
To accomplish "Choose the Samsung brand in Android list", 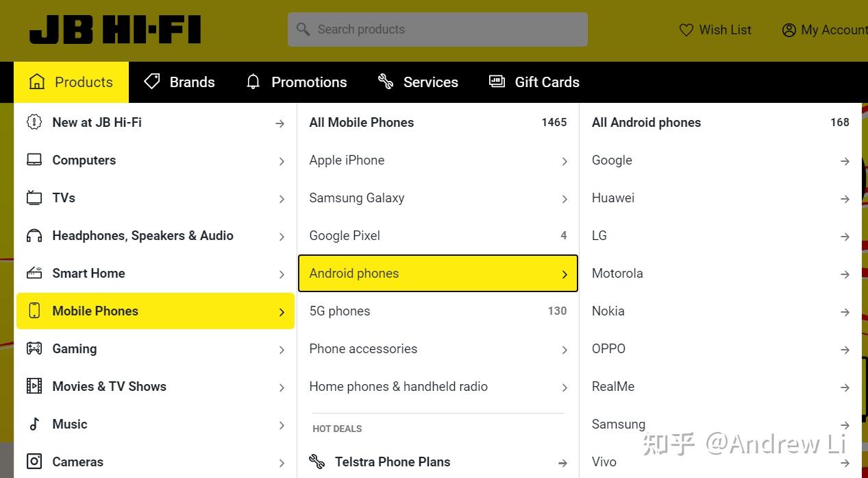I will coord(721,424).
